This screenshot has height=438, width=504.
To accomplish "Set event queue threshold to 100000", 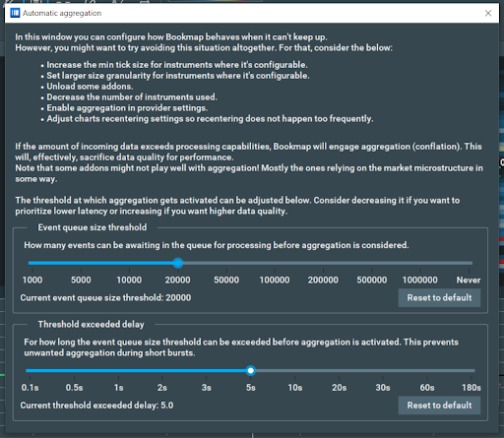I will pyautogui.click(x=275, y=263).
